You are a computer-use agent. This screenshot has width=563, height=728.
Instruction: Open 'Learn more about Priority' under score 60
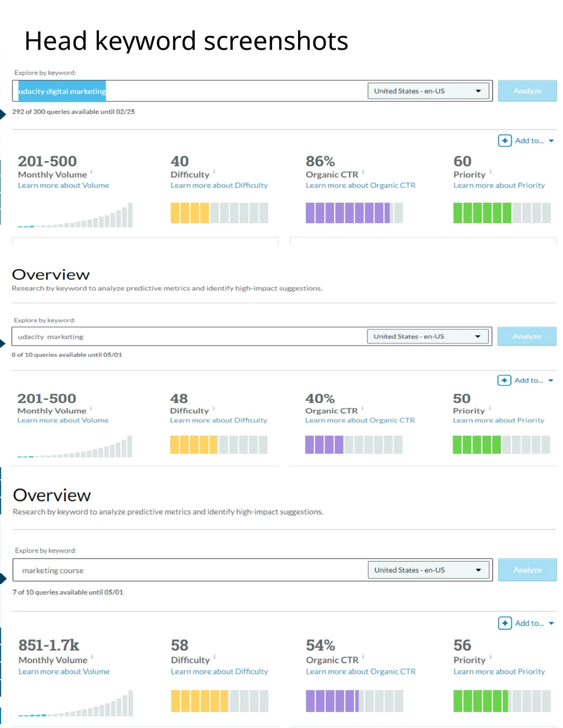(499, 186)
